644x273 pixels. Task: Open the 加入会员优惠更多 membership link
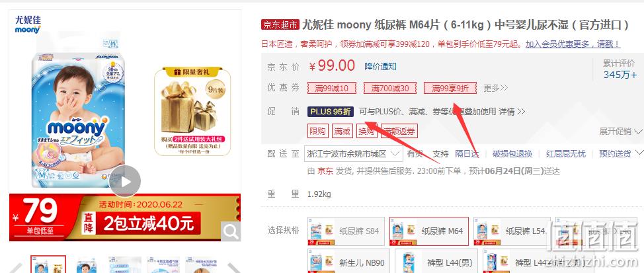[572, 44]
